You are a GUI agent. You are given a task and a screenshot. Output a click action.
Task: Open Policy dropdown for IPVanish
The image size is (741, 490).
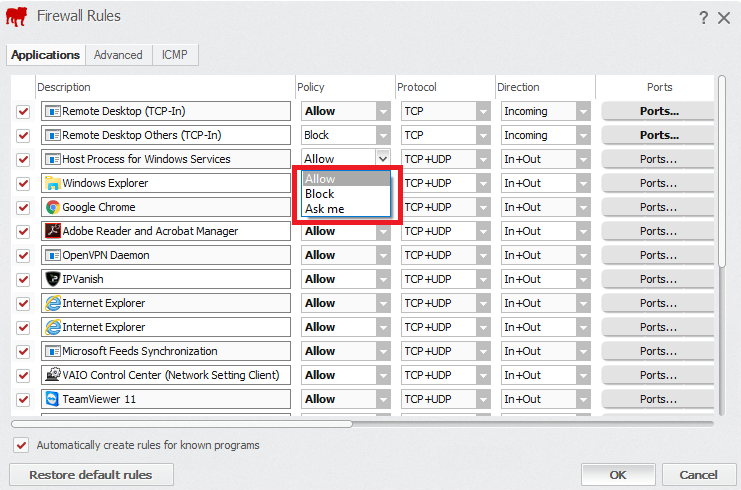pyautogui.click(x=383, y=279)
